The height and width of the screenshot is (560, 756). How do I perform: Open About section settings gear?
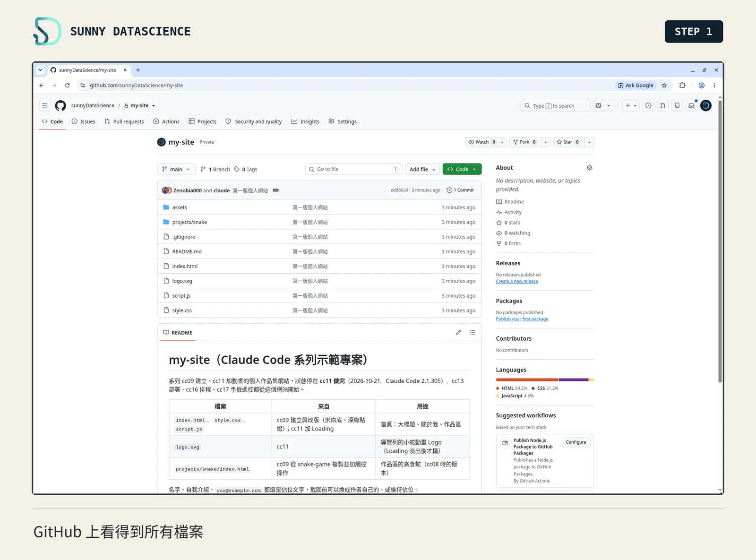[589, 168]
